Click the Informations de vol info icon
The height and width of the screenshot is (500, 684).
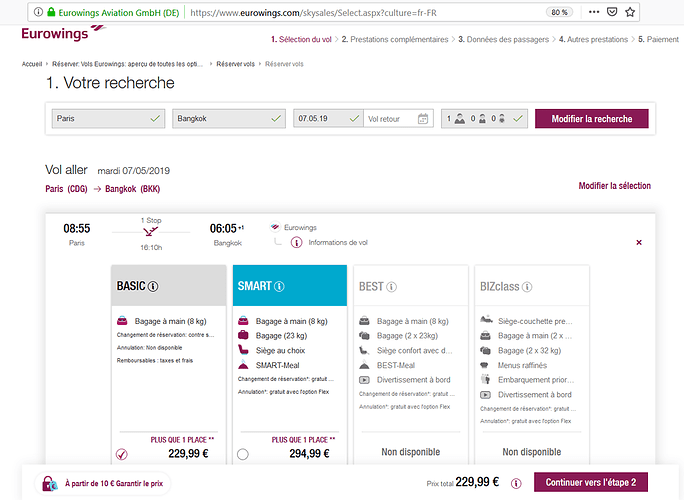pyautogui.click(x=296, y=243)
